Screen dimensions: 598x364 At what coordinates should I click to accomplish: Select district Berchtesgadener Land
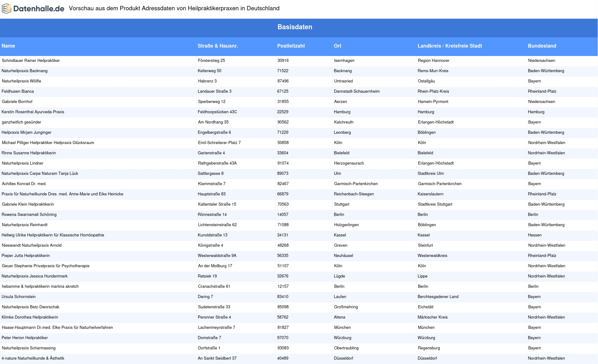pyautogui.click(x=438, y=297)
